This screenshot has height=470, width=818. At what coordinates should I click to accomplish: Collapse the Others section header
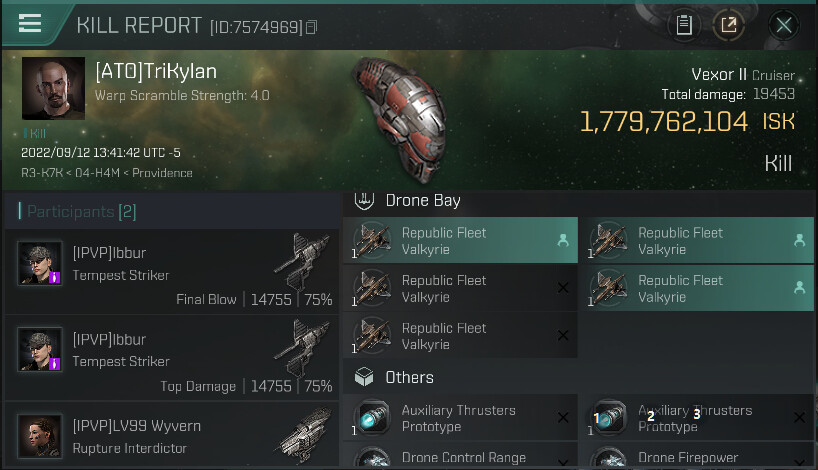[410, 378]
